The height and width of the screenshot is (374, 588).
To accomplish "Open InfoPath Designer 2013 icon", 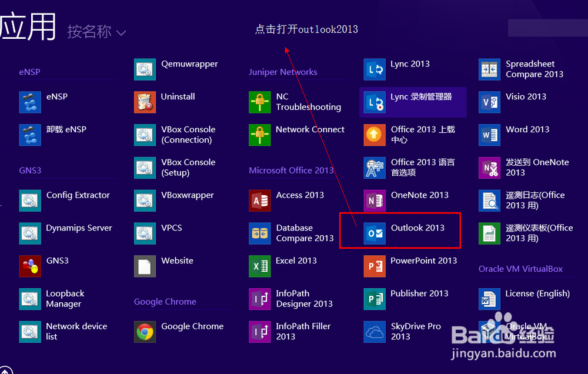I will (259, 299).
